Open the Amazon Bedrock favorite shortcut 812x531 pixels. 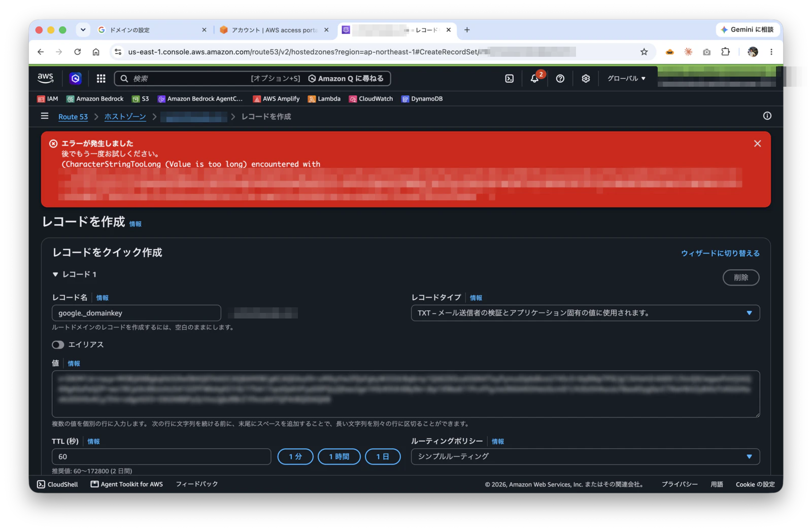pyautogui.click(x=95, y=99)
